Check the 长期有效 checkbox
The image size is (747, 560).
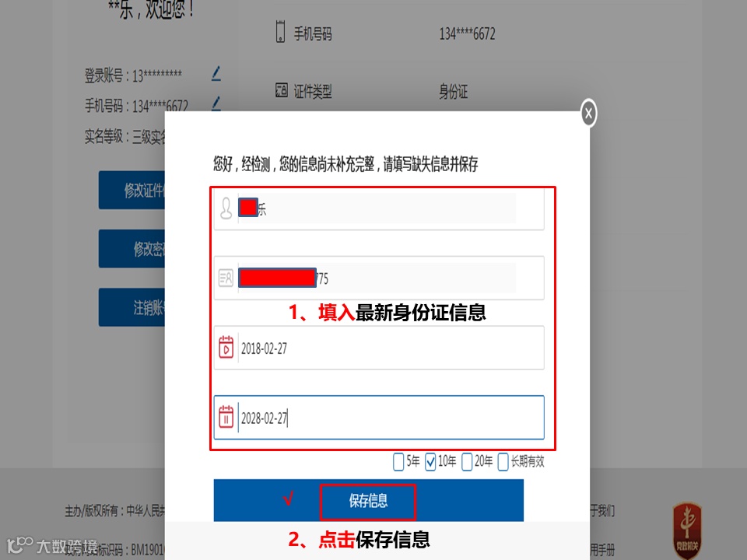503,461
